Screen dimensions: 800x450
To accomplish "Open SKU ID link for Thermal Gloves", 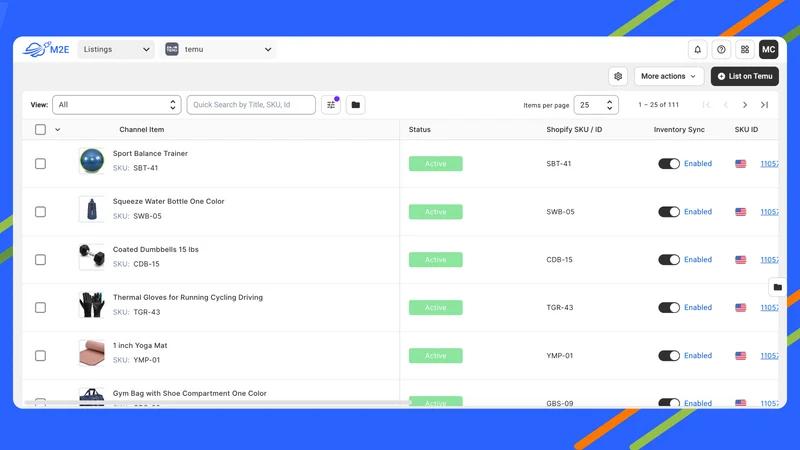I will coord(769,308).
